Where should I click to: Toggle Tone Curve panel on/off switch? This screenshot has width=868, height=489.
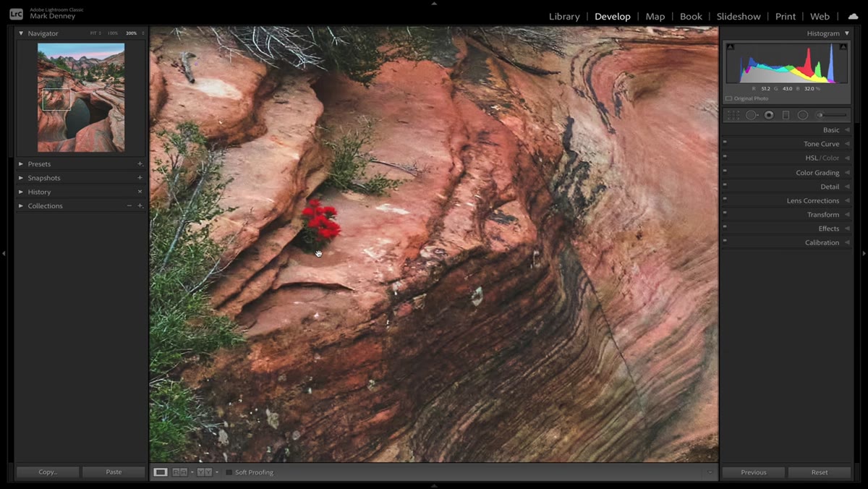725,143
